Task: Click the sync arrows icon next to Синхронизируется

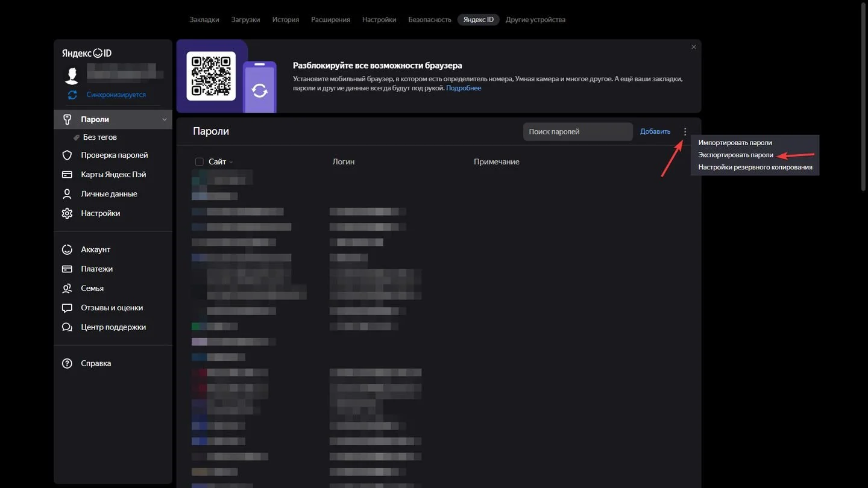Action: pos(72,95)
